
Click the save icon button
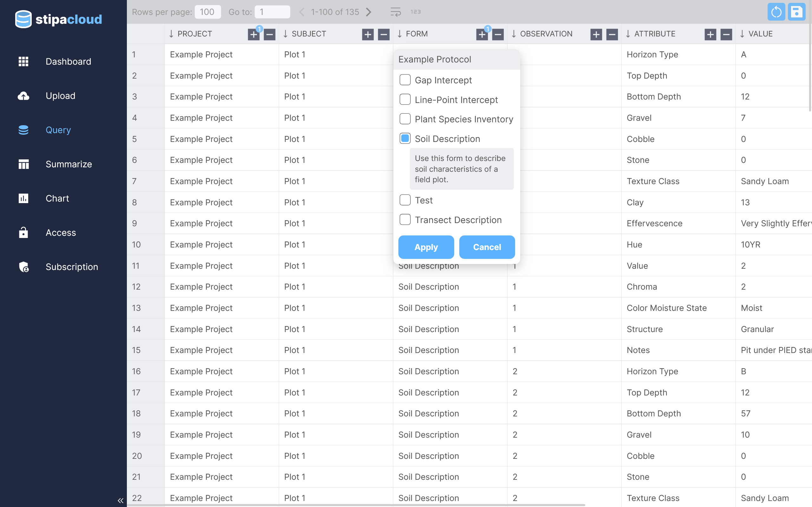point(796,12)
